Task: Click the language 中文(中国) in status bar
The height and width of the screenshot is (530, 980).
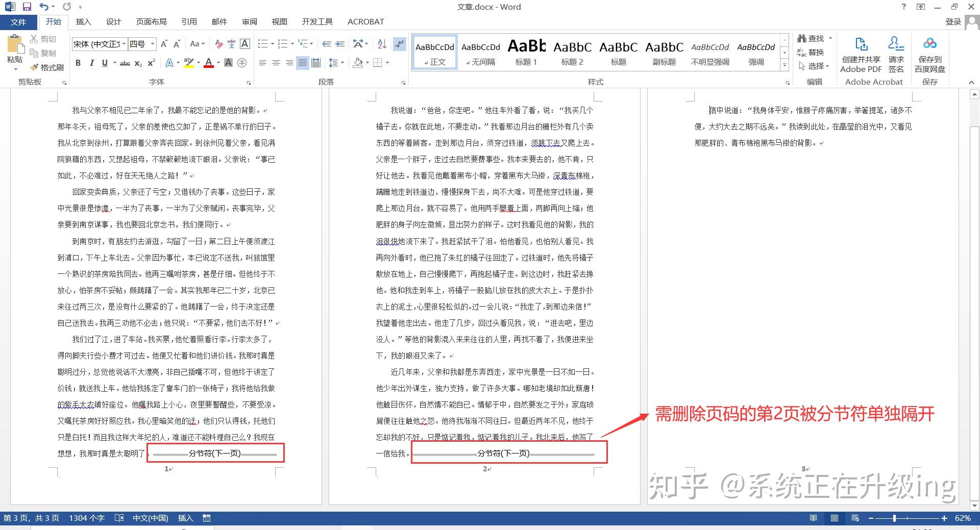Action: [x=150, y=518]
